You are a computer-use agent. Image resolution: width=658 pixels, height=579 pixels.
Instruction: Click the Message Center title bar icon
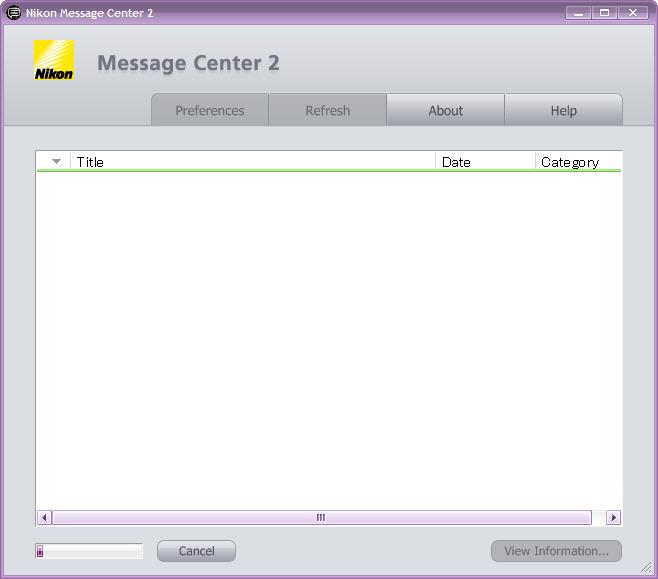tap(14, 13)
